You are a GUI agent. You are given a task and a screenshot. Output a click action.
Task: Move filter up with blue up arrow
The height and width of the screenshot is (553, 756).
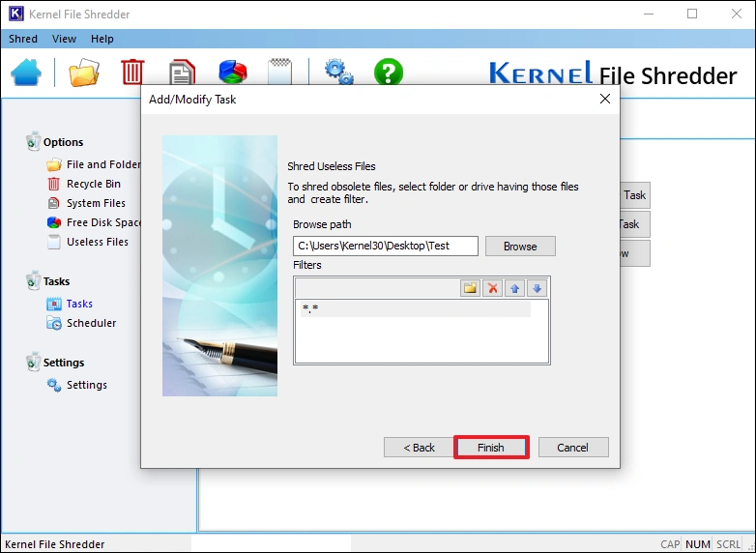(x=516, y=288)
